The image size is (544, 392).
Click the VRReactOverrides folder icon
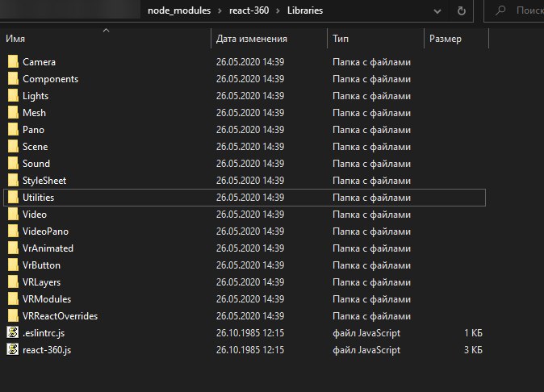(x=13, y=315)
